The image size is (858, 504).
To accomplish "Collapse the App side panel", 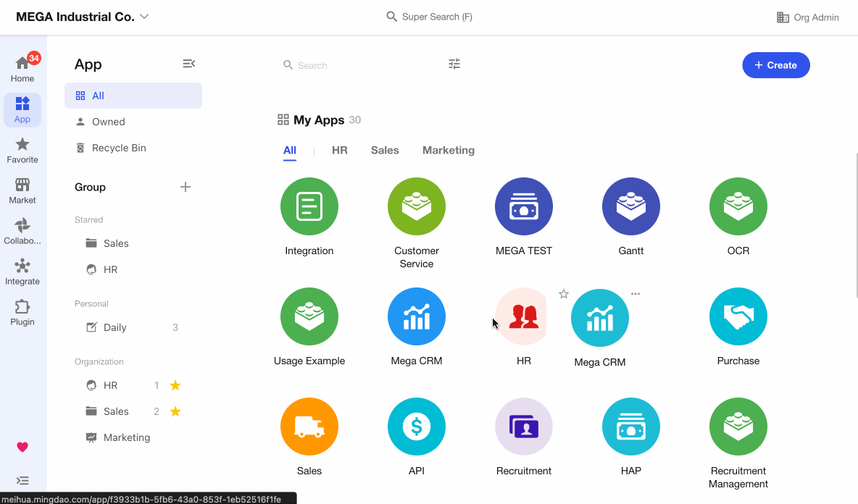I will click(188, 64).
